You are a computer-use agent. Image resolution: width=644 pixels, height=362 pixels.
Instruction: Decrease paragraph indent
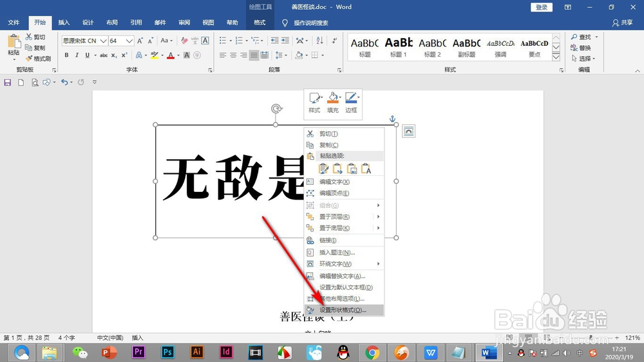coord(274,41)
